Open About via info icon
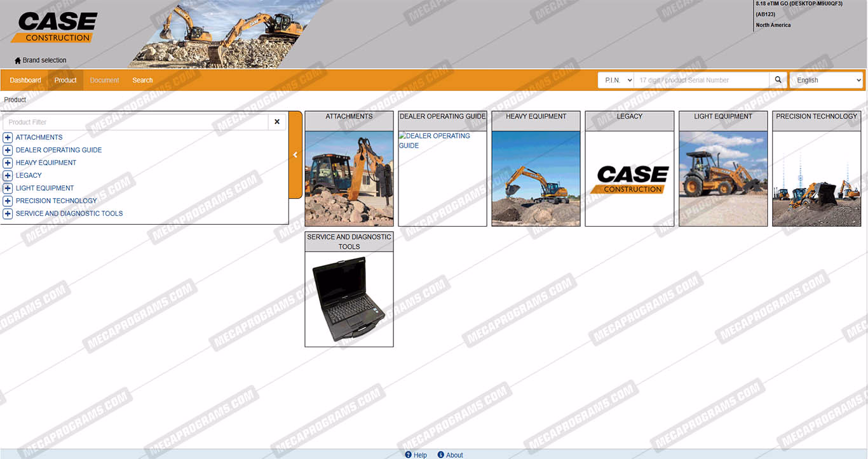Image resolution: width=868 pixels, height=459 pixels. click(441, 455)
